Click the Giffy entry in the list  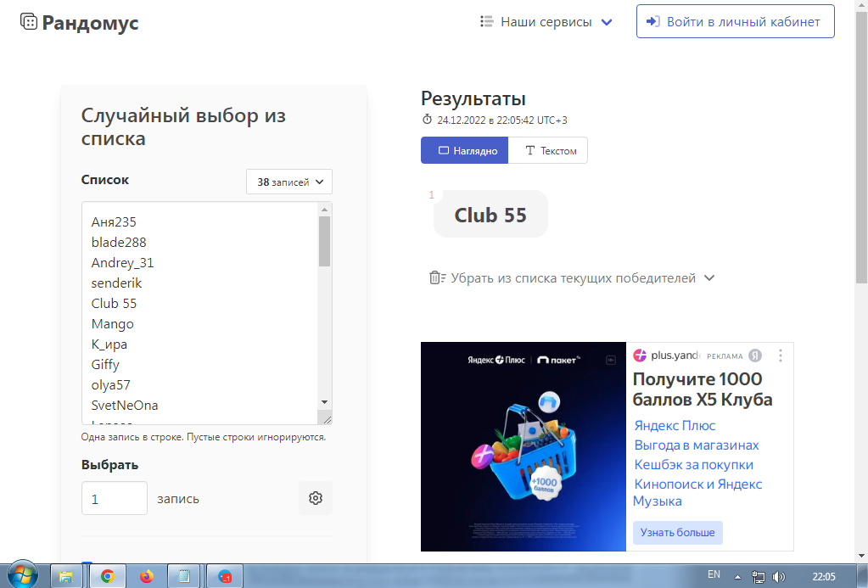(105, 365)
